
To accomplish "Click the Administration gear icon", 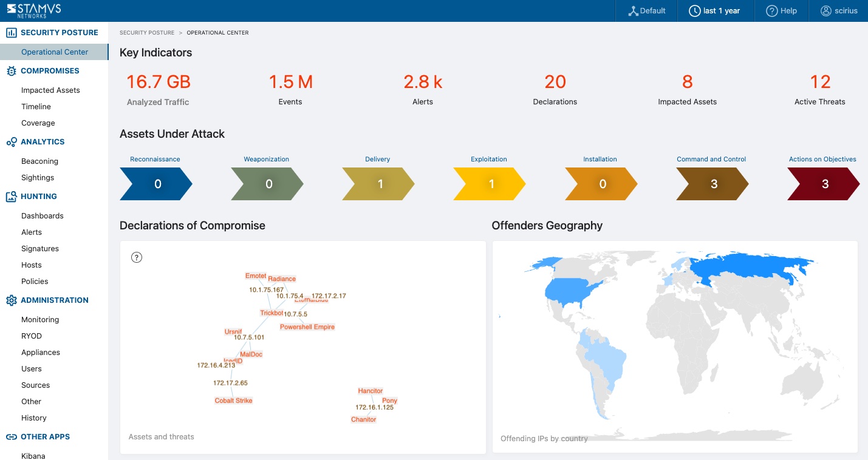I will click(x=10, y=300).
